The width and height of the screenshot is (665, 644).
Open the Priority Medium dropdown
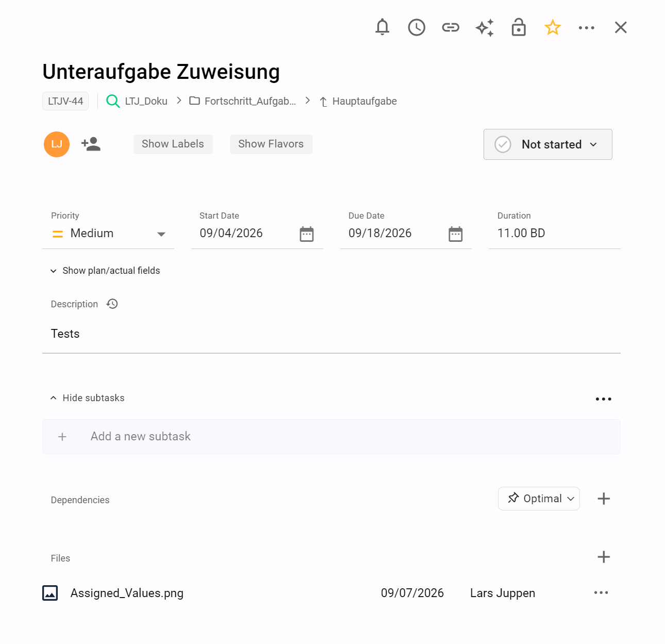[x=108, y=234]
